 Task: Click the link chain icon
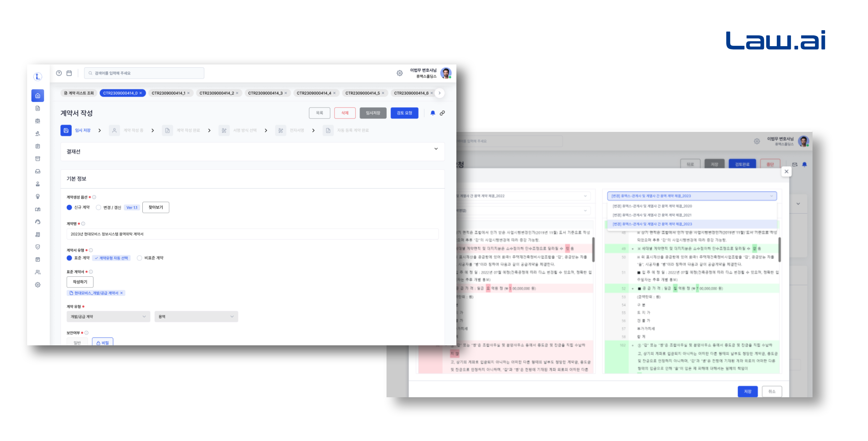pyautogui.click(x=442, y=113)
